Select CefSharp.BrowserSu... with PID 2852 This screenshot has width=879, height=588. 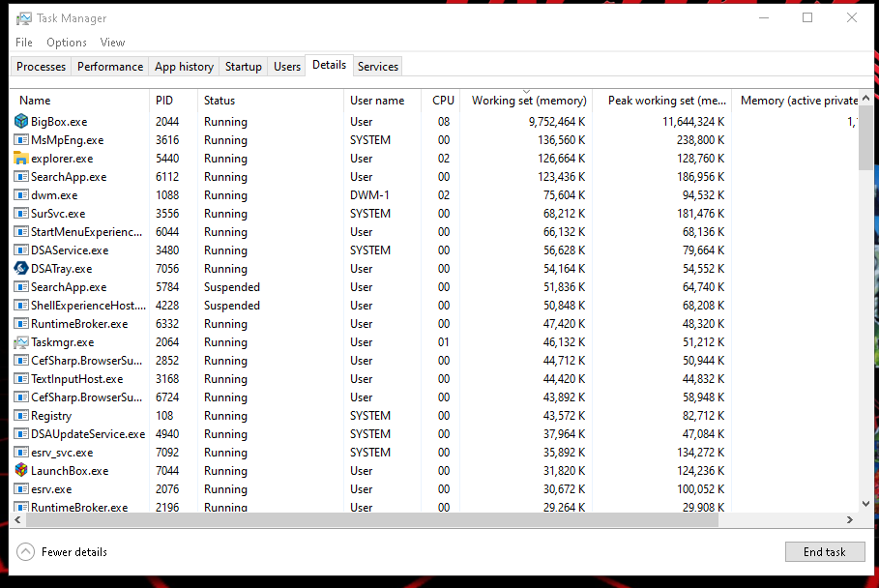tap(86, 361)
